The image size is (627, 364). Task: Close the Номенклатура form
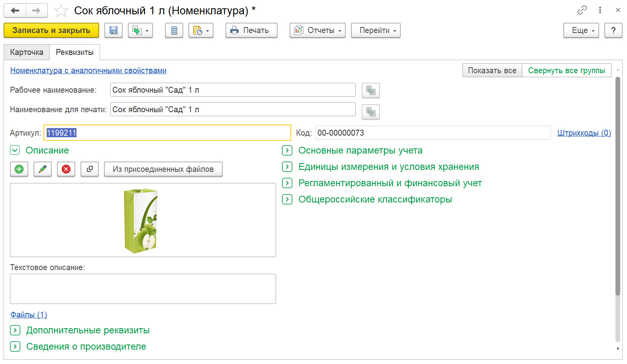point(618,10)
